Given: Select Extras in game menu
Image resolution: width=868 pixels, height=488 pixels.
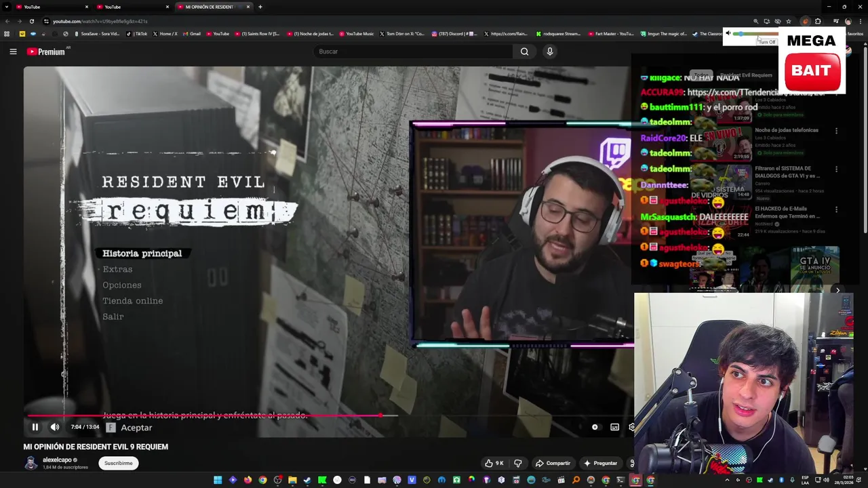Looking at the screenshot, I should (x=117, y=269).
